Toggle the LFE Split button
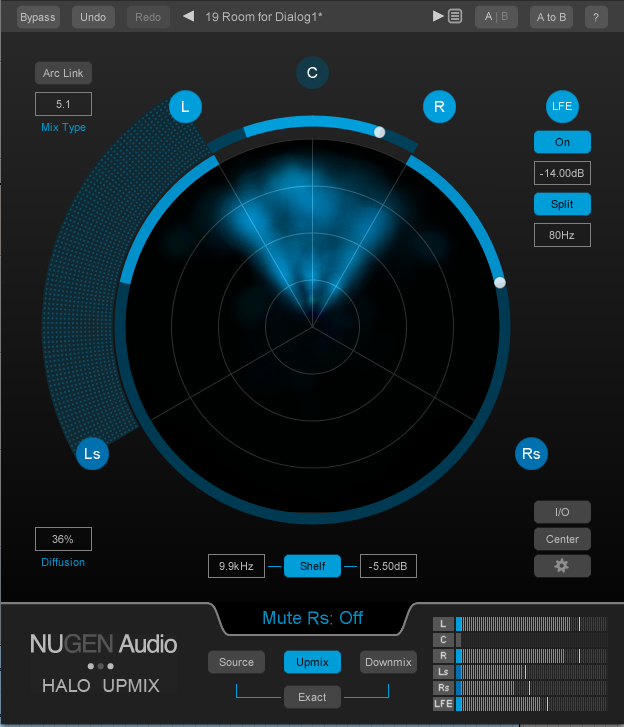This screenshot has width=624, height=727. coord(562,204)
